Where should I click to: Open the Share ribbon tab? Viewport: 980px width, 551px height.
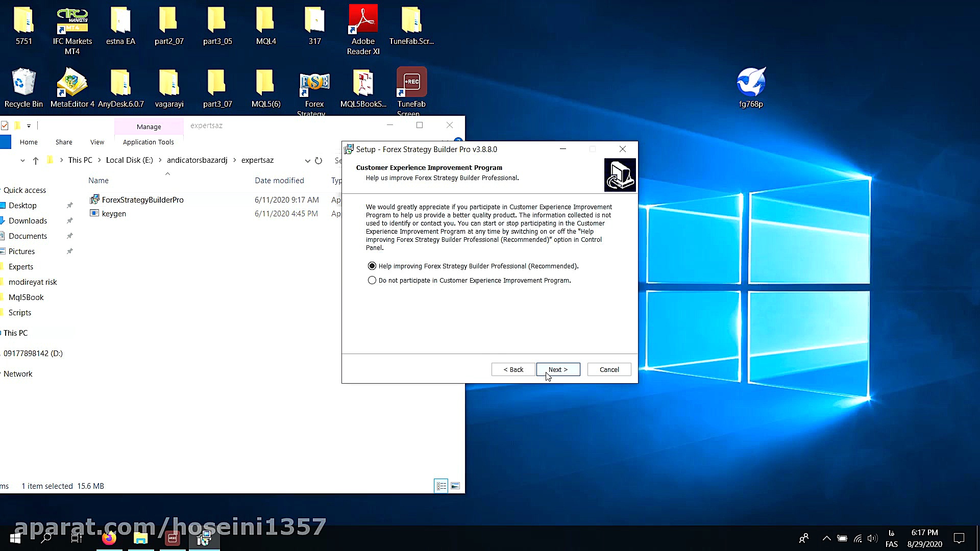[x=64, y=142]
